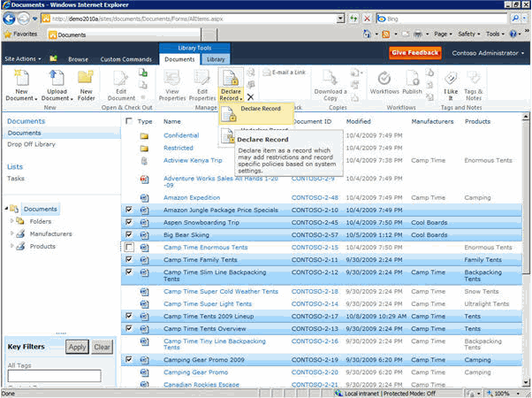Select the Documents ribbon tab
Viewport: 532px width, 398px height.
pyautogui.click(x=179, y=59)
